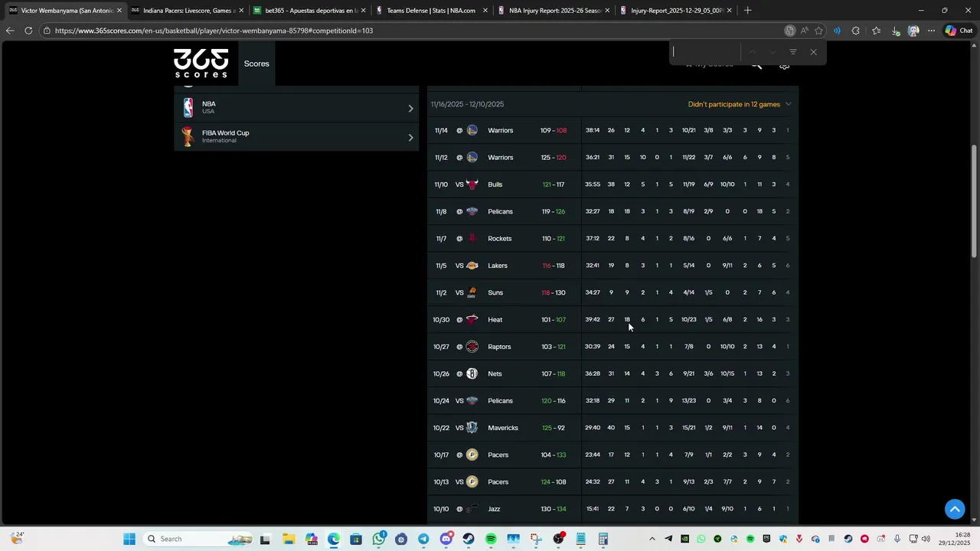Viewport: 980px width, 551px height.
Task: Click the Lakers team logo
Action: pos(472,266)
